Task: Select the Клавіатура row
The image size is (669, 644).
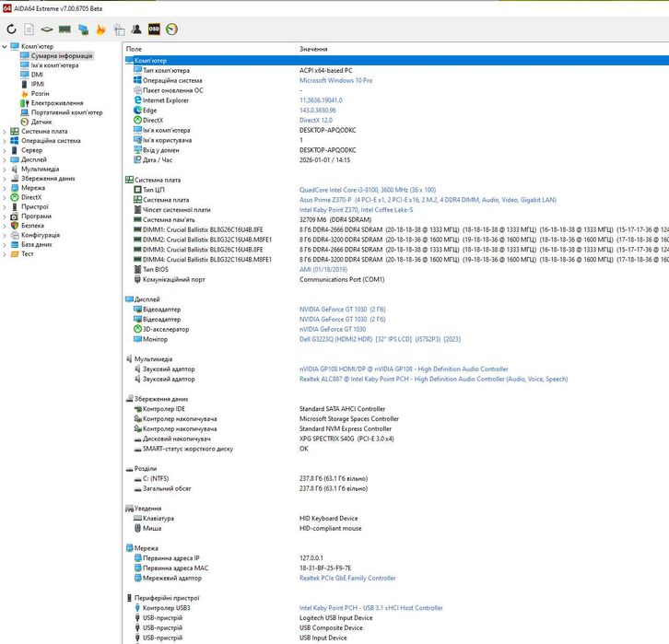Action: [397, 518]
